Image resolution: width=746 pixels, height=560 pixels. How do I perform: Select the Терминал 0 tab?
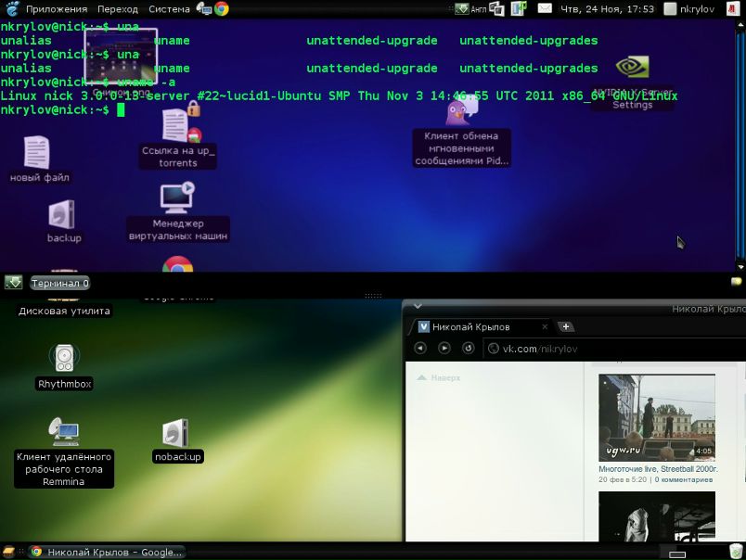(60, 283)
